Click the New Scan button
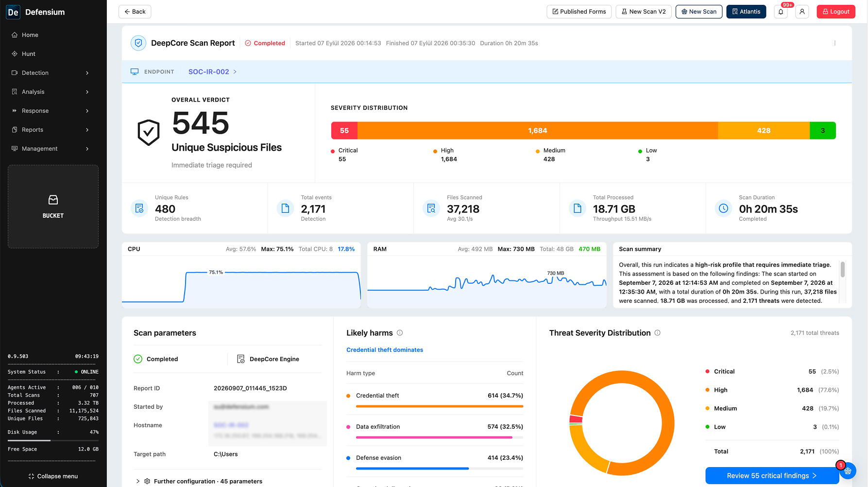This screenshot has height=487, width=868. 699,12
